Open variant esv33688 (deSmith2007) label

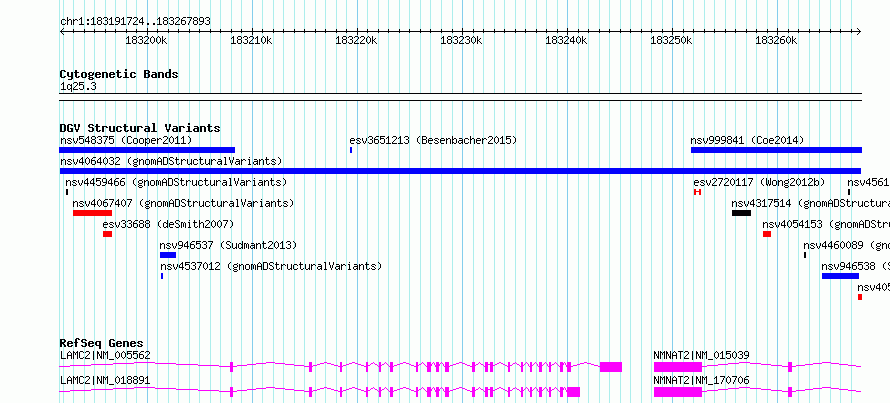pos(168,224)
